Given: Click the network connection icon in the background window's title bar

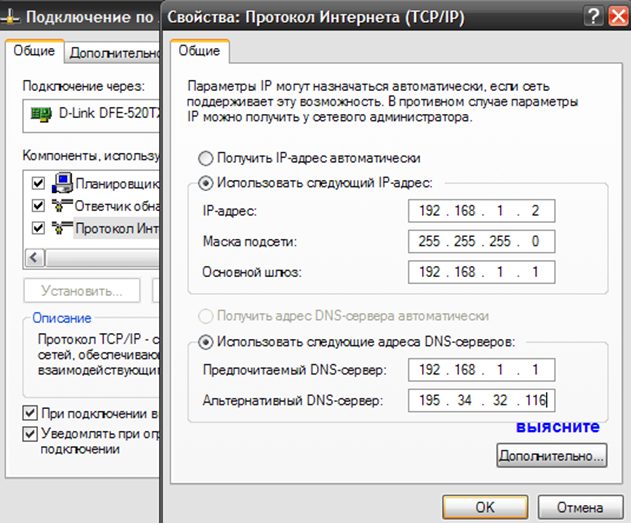Looking at the screenshot, I should 10,17.
